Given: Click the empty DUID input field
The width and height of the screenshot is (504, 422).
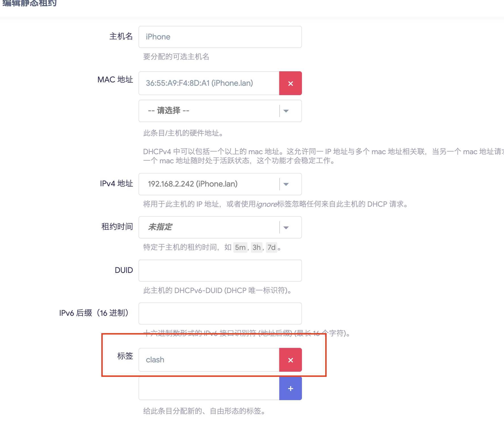Looking at the screenshot, I should point(220,271).
